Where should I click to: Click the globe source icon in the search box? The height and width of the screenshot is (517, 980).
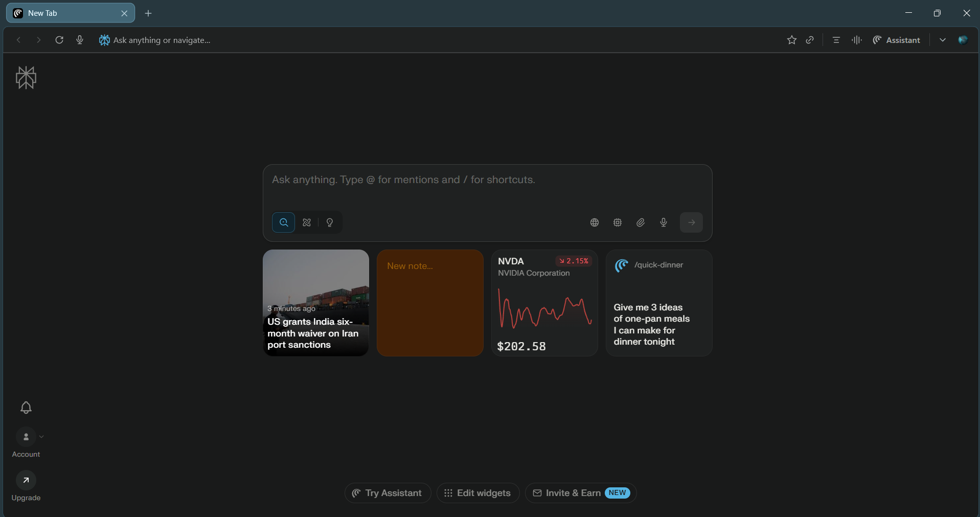[x=594, y=222]
